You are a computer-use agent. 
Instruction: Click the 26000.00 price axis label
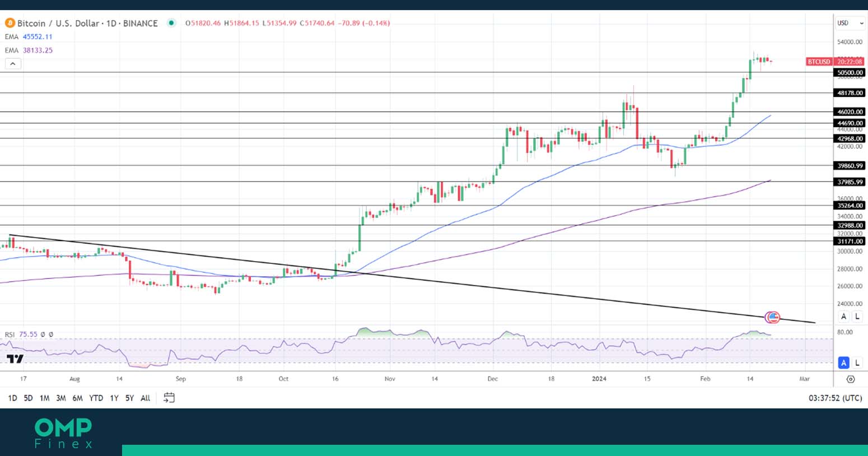tap(850, 286)
